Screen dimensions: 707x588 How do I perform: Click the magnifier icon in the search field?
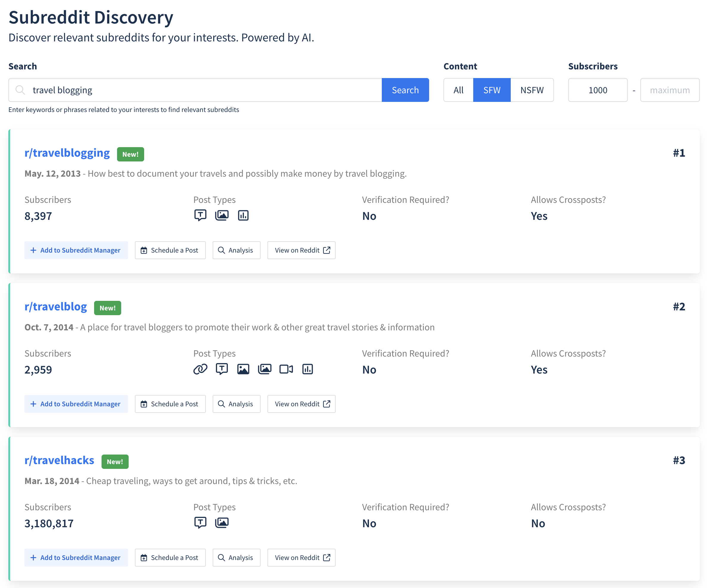pos(20,90)
